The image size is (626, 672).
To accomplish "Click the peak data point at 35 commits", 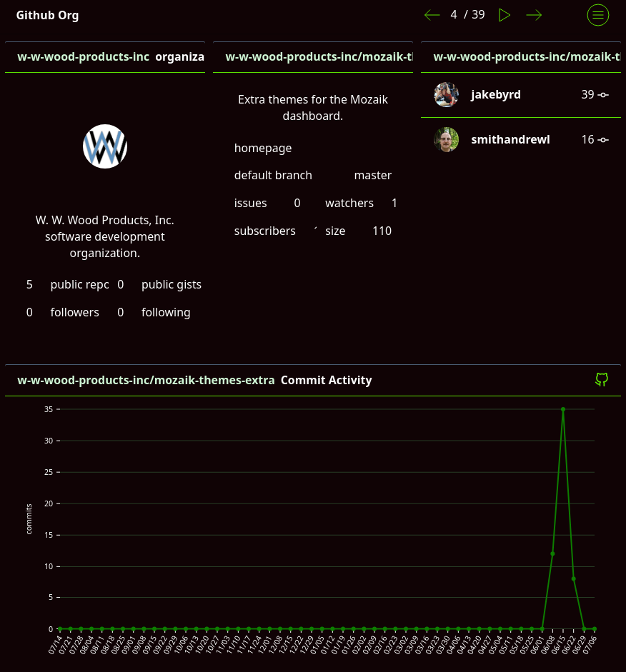I will click(563, 409).
